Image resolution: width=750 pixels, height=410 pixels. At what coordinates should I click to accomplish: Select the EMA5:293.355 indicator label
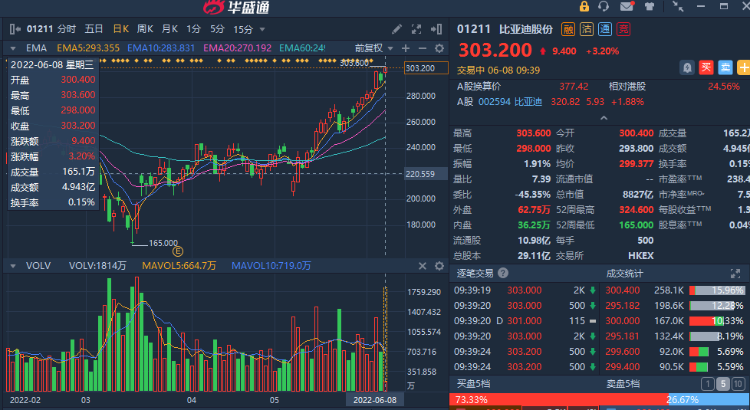coord(88,48)
